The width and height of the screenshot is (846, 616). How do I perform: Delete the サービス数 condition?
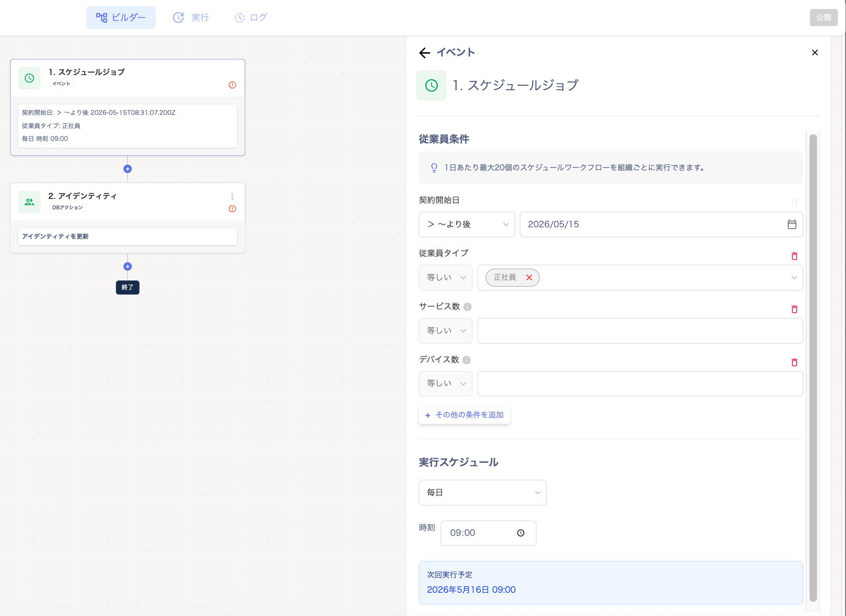tap(794, 309)
